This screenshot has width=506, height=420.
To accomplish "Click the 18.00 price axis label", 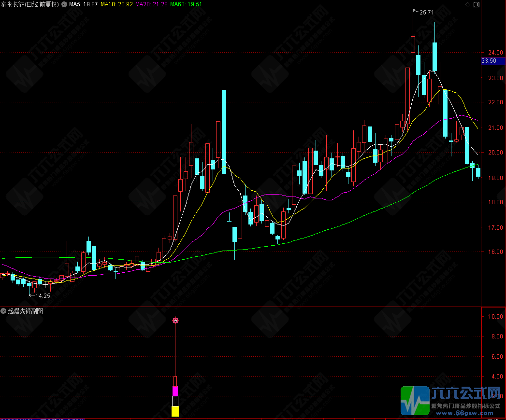I will (x=495, y=202).
